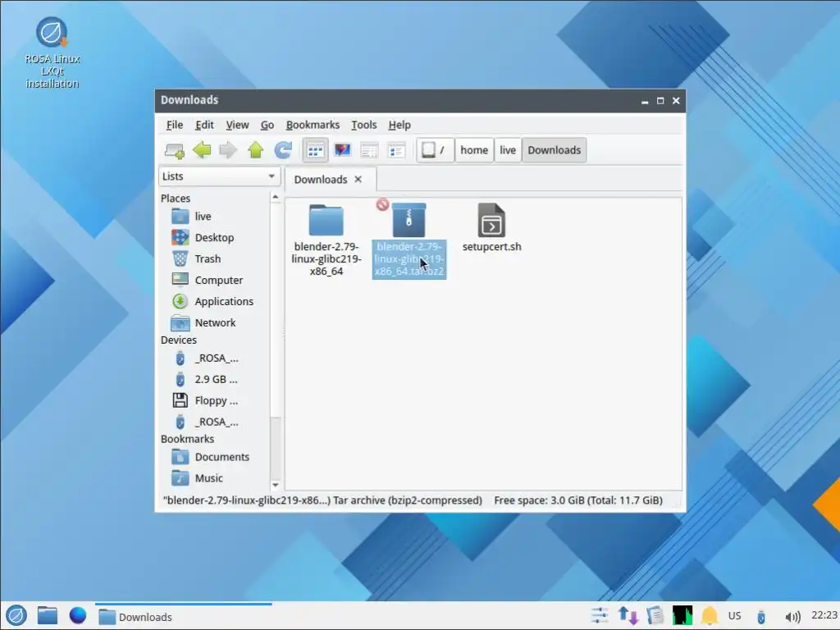
Task: Go up to the parent folder
Action: click(256, 151)
